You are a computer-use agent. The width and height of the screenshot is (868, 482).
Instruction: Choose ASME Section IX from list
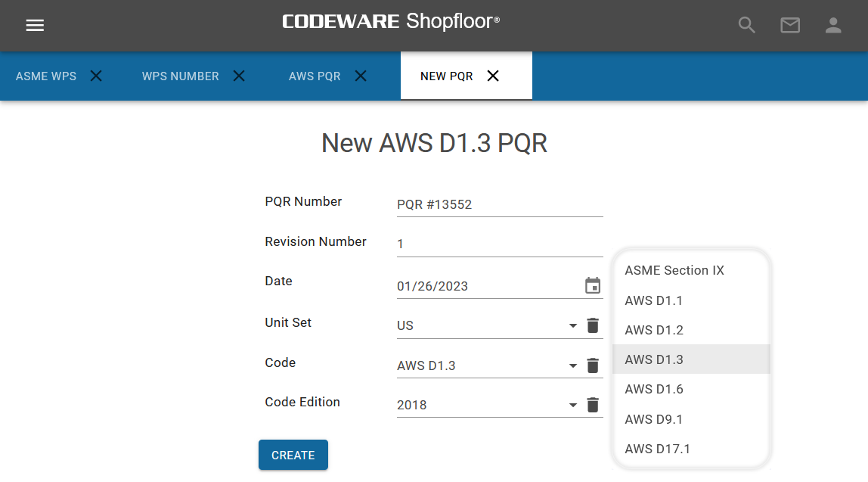coord(691,270)
